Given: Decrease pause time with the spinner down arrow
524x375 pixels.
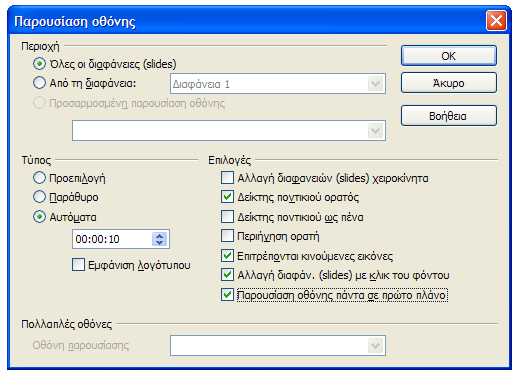Looking at the screenshot, I should (160, 242).
